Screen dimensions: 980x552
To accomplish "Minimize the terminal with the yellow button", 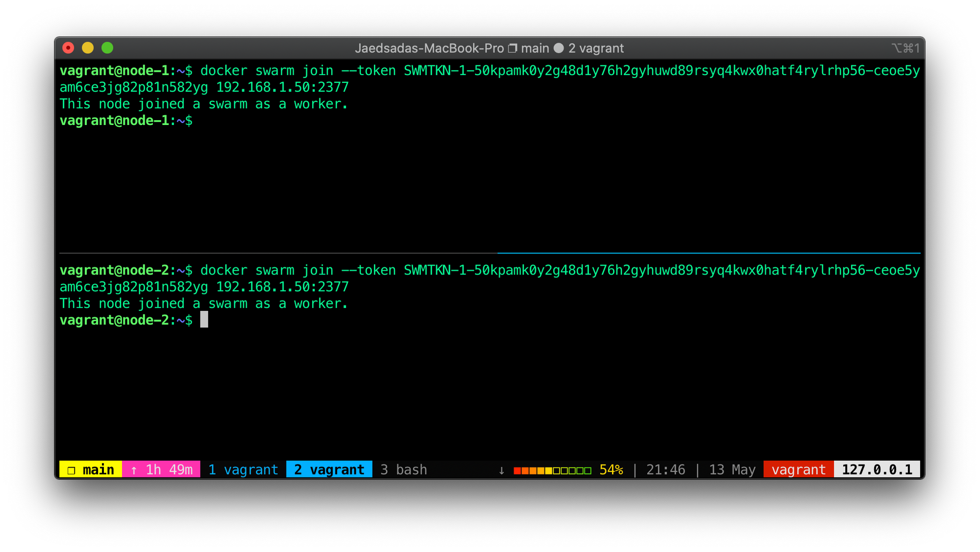I will coord(88,48).
